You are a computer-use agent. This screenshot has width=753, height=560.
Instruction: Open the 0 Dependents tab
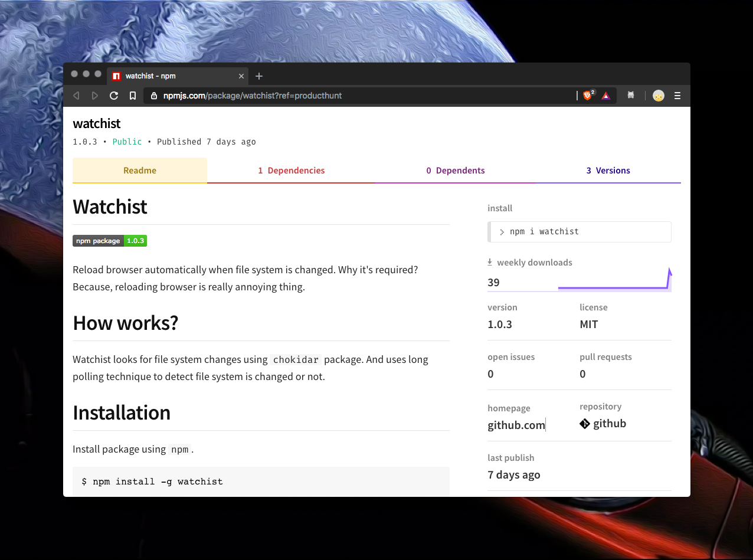click(456, 171)
